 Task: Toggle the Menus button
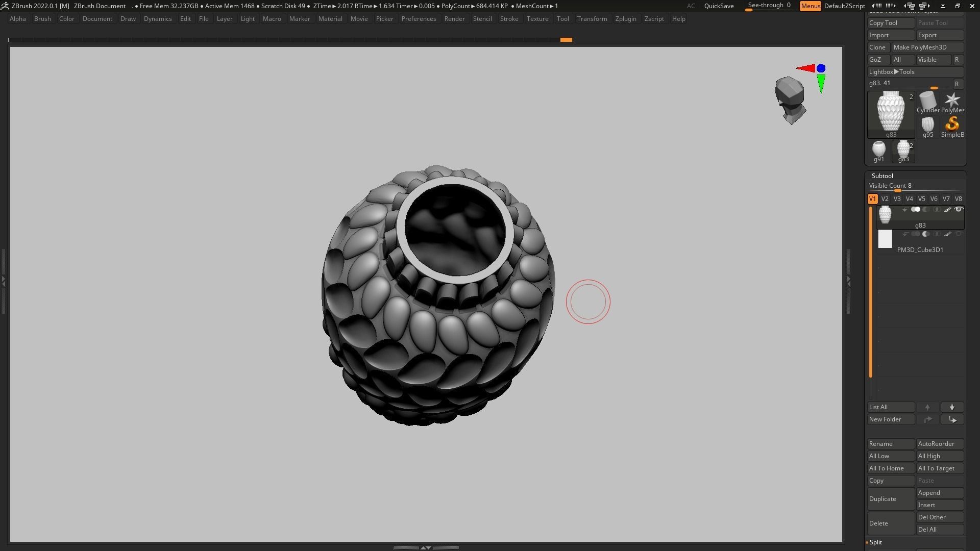pyautogui.click(x=810, y=6)
